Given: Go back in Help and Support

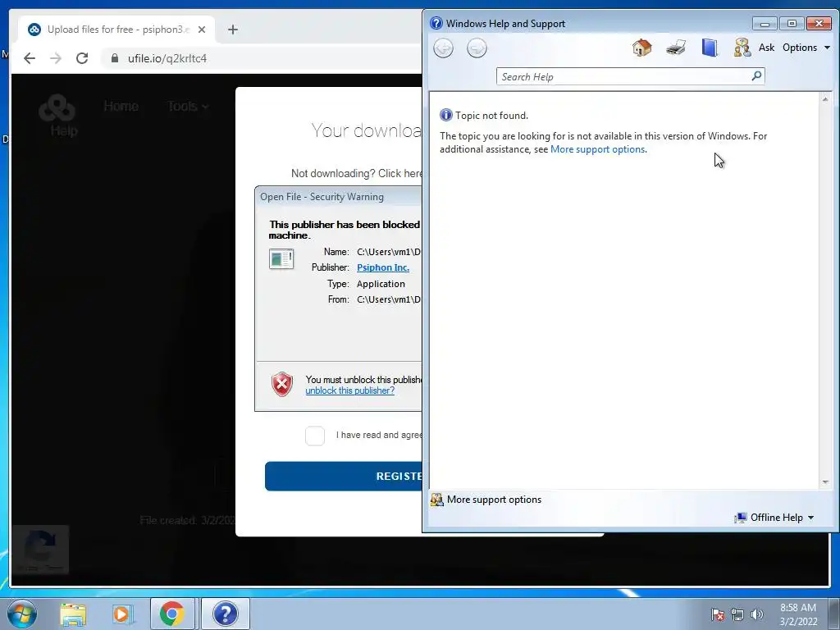Looking at the screenshot, I should click(x=443, y=48).
